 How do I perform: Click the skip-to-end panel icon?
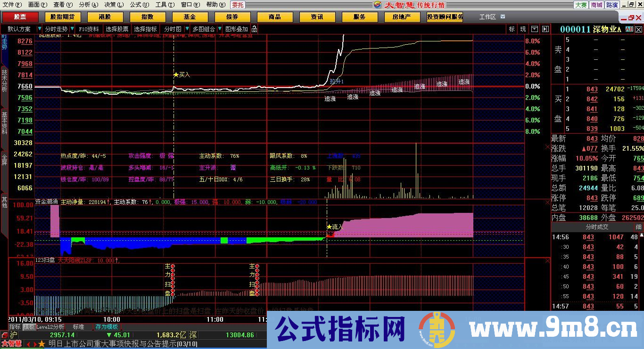click(x=545, y=29)
